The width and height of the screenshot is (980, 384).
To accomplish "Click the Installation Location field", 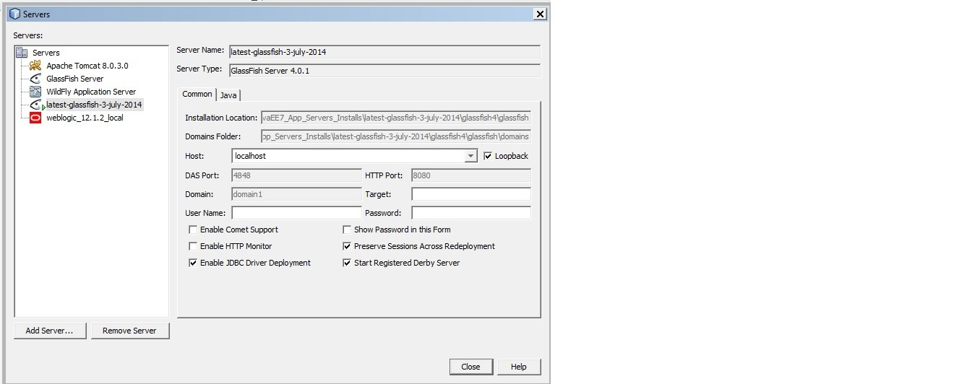I will pos(396,118).
